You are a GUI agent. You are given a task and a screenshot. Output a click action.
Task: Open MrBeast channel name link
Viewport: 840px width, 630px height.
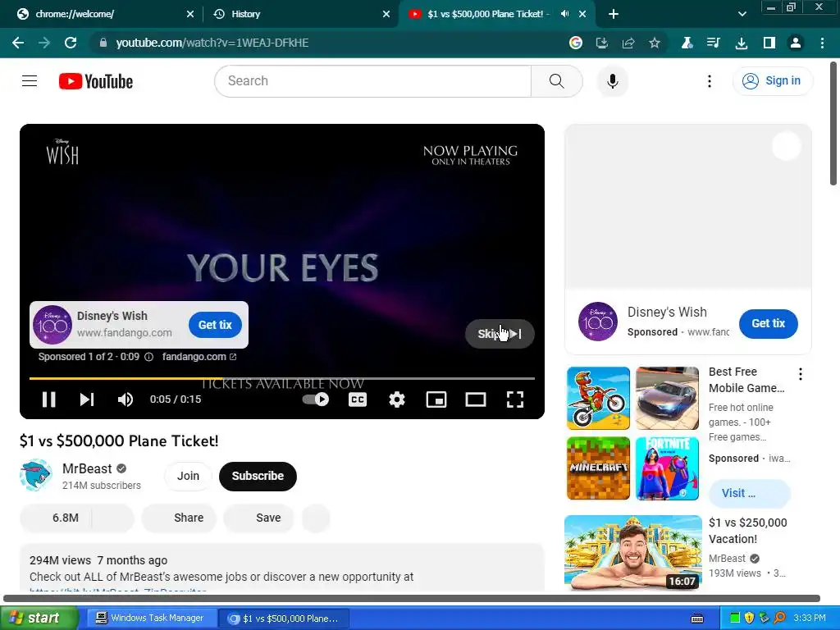[87, 468]
